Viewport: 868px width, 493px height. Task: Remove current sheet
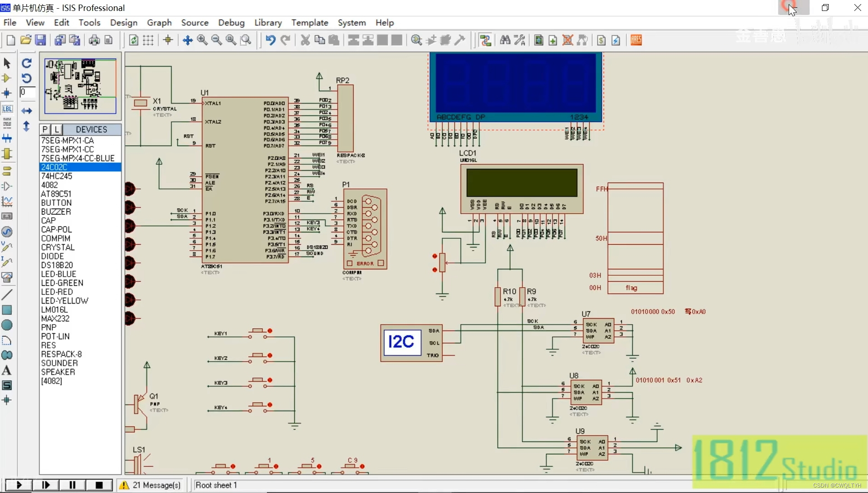[x=567, y=40]
